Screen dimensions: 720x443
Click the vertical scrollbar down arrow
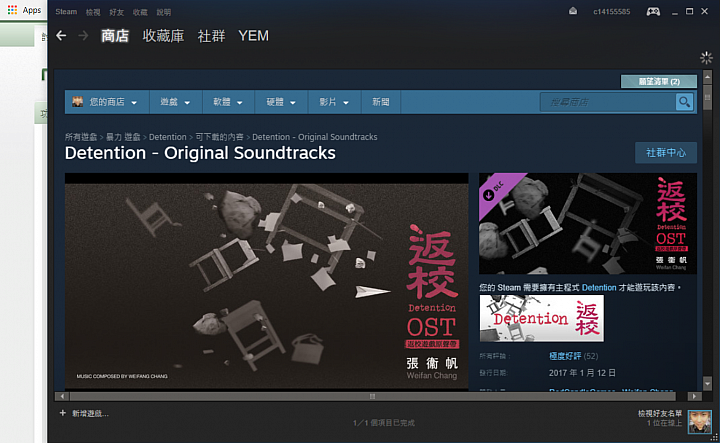click(707, 383)
